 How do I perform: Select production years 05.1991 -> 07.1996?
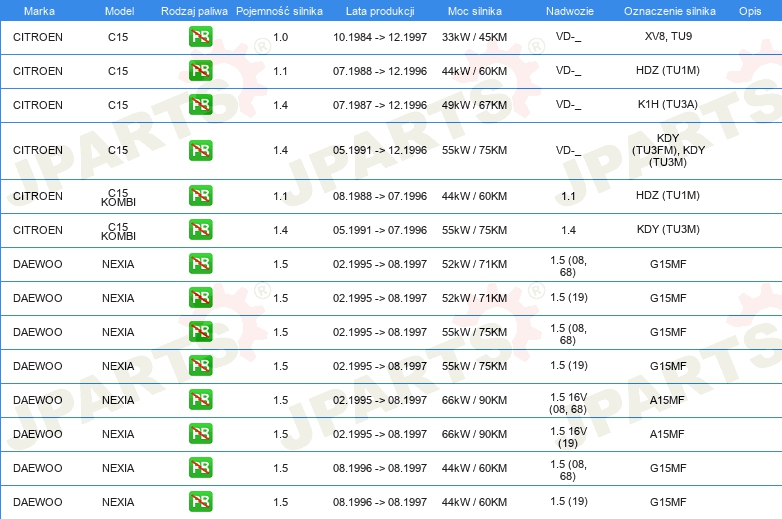point(380,230)
